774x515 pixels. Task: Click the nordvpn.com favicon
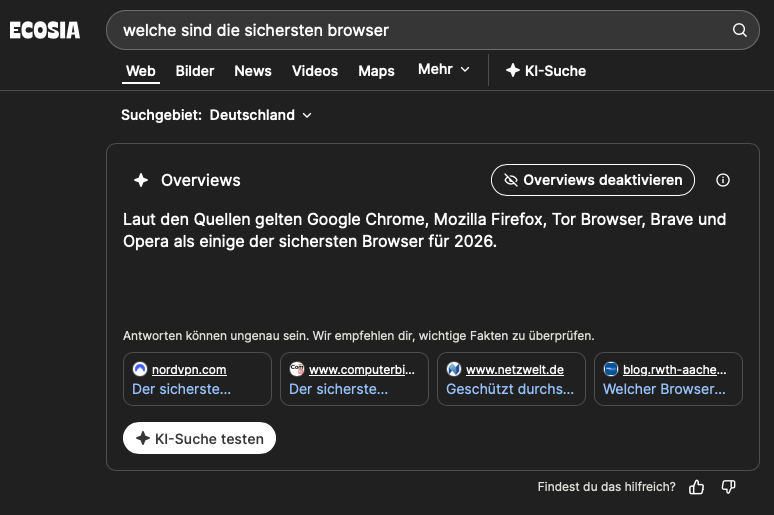coord(140,369)
